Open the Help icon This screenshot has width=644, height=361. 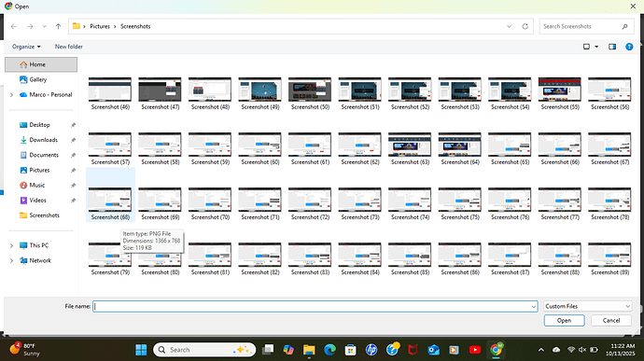click(x=629, y=47)
